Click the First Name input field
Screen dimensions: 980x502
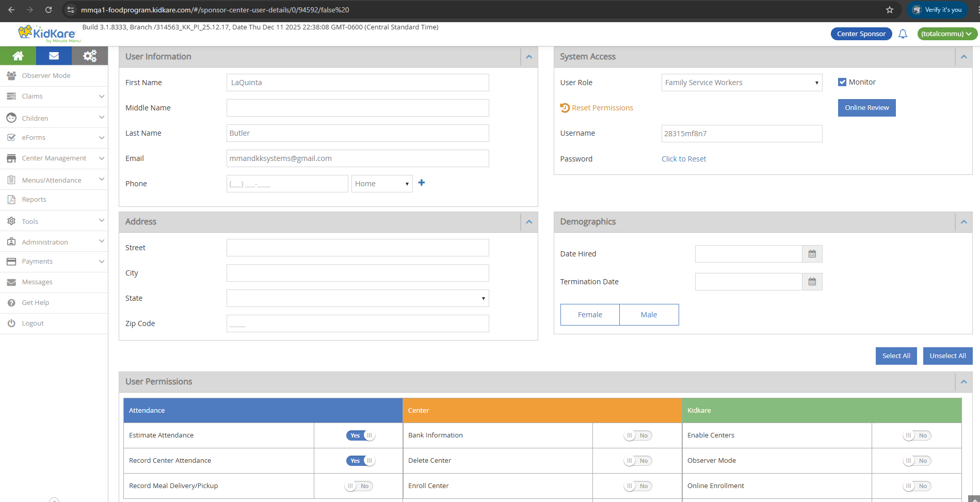point(357,83)
